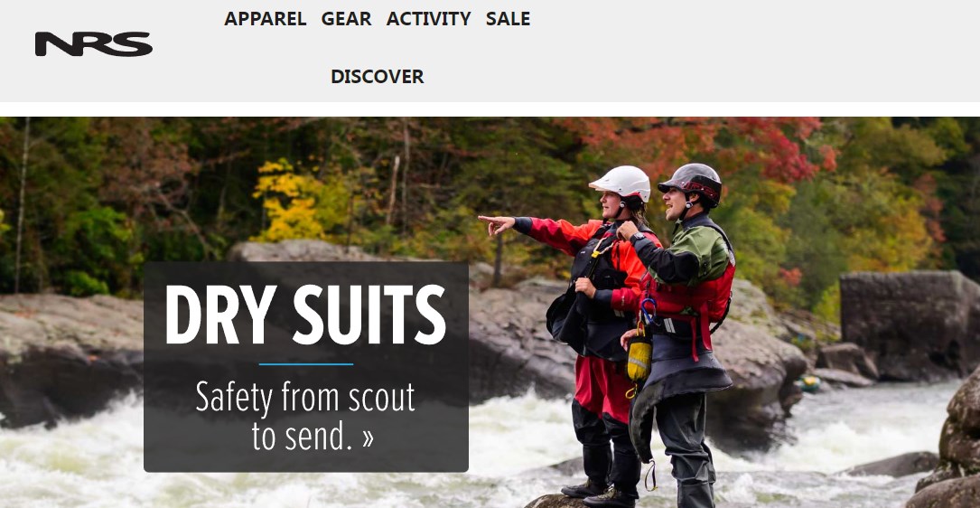Image resolution: width=980 pixels, height=508 pixels.
Task: Click the yellow throw bag on the paddler's waist
Action: click(x=639, y=361)
